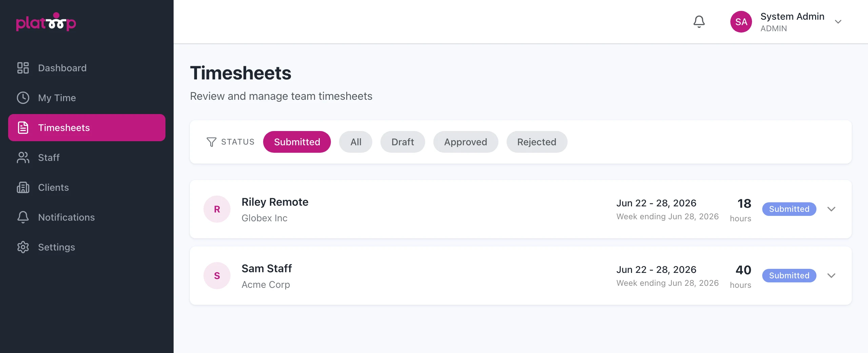This screenshot has height=353, width=868.
Task: Open the System Admin account dropdown chevron
Action: coord(838,22)
